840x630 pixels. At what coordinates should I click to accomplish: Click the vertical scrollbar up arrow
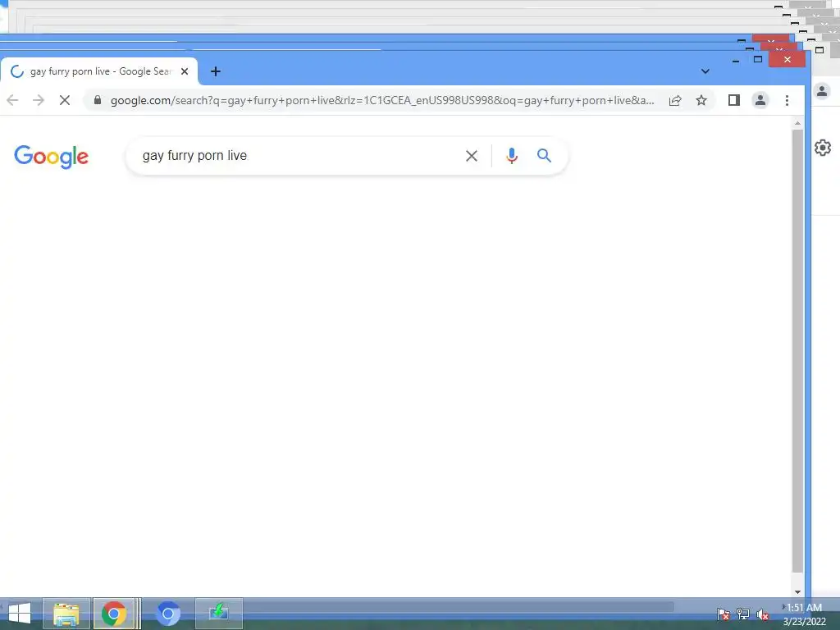(797, 124)
